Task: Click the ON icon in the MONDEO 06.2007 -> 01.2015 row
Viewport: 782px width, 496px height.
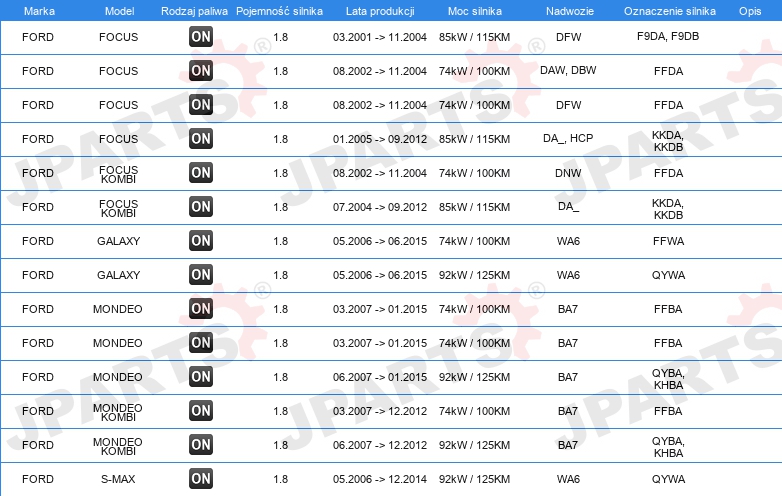Action: [201, 376]
